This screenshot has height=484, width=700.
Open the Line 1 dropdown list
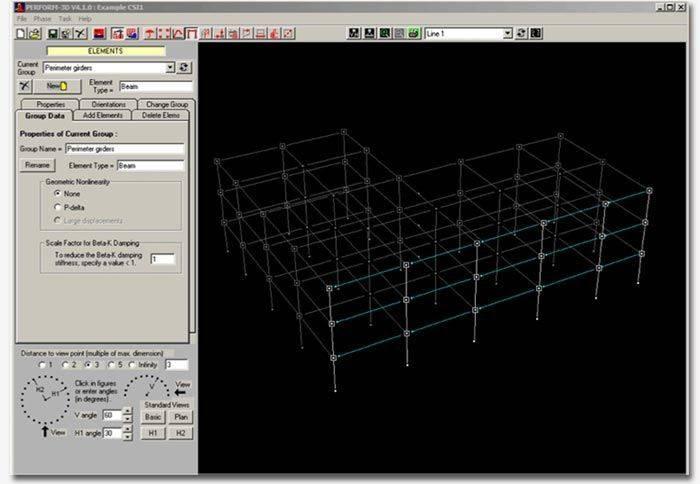pos(508,33)
